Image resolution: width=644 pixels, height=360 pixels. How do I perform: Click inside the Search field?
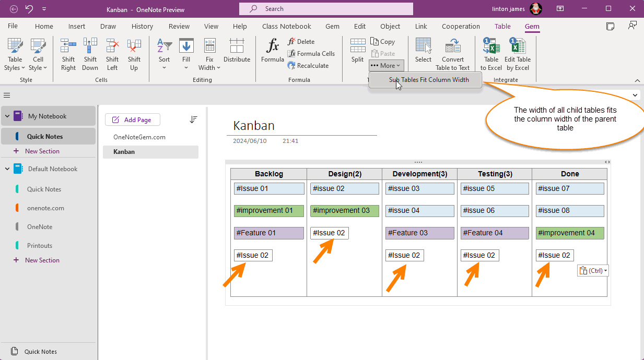click(x=325, y=9)
